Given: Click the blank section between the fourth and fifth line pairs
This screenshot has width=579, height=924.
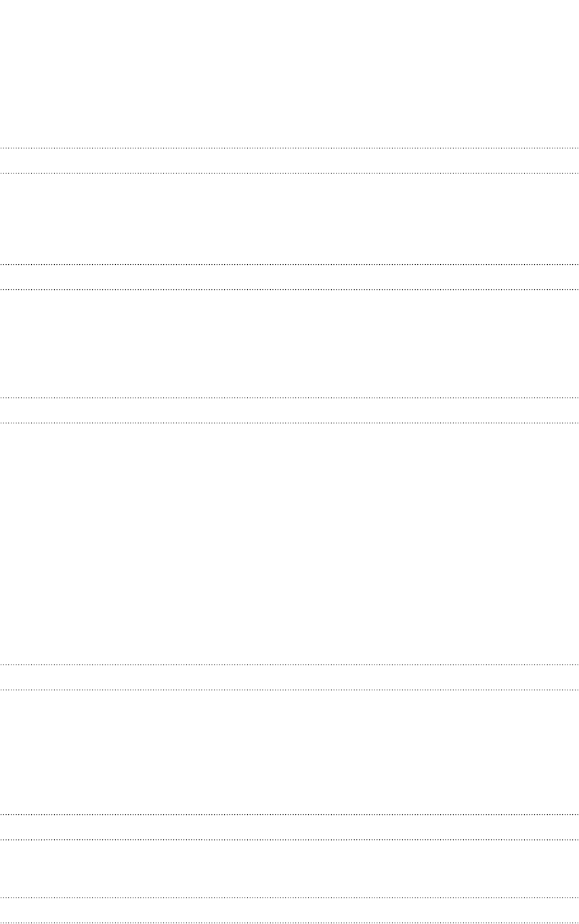Looking at the screenshot, I should [289, 752].
